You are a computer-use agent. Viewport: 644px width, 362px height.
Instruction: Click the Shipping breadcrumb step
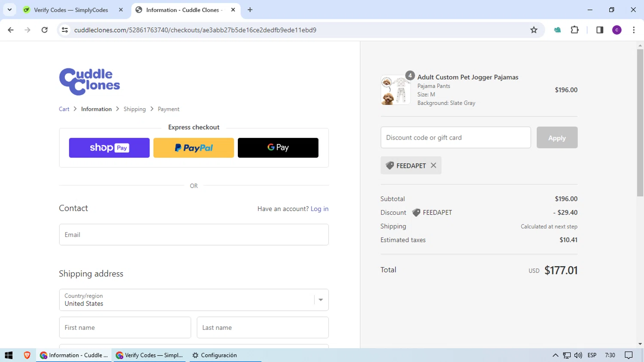click(x=135, y=109)
